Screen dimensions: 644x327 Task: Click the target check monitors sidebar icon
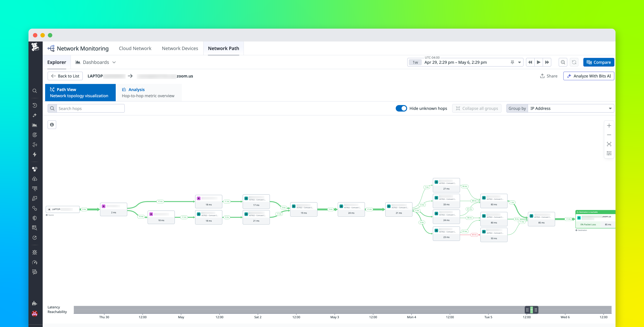(35, 135)
